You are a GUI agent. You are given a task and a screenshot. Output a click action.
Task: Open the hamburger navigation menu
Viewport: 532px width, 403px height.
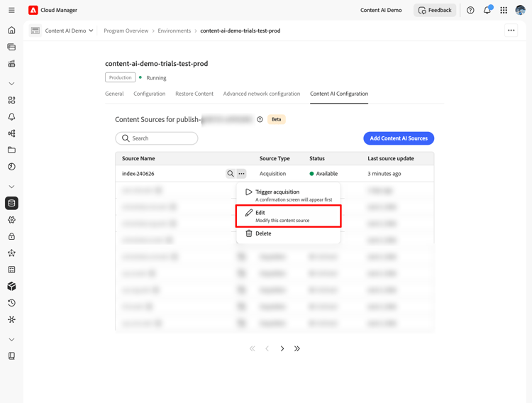tap(11, 10)
